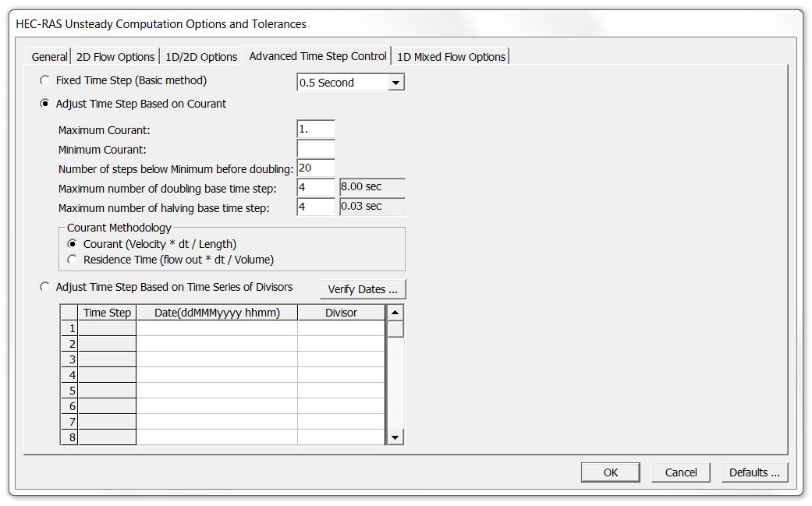812x506 pixels.
Task: Click the 0.03 sec readout box
Action: pos(372,207)
